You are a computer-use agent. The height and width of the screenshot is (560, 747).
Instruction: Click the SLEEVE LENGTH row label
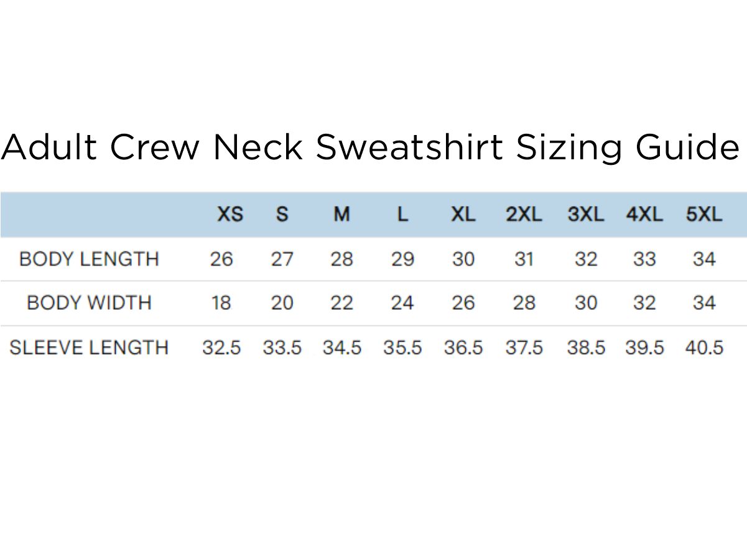89,347
